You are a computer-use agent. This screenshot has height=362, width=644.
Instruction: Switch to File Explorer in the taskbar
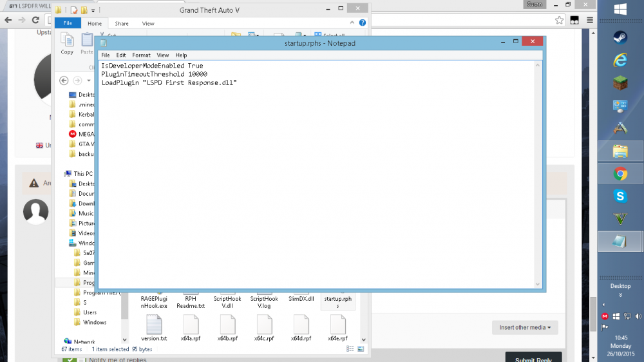click(620, 151)
